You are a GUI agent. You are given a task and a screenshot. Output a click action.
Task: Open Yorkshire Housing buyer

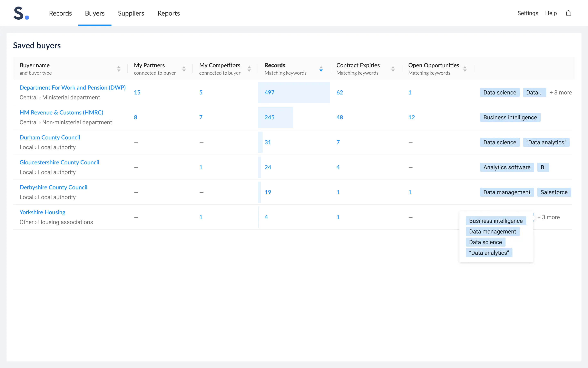tap(42, 212)
